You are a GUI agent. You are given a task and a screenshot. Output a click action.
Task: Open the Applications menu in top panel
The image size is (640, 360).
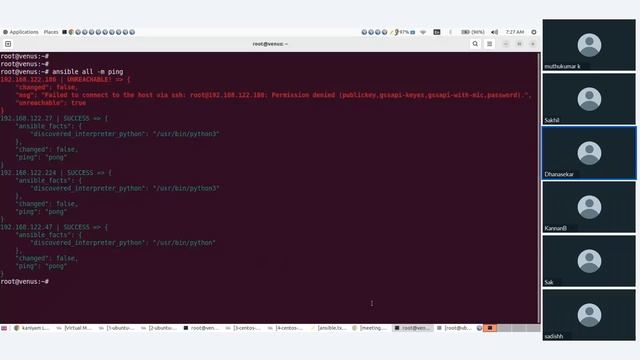click(x=21, y=32)
